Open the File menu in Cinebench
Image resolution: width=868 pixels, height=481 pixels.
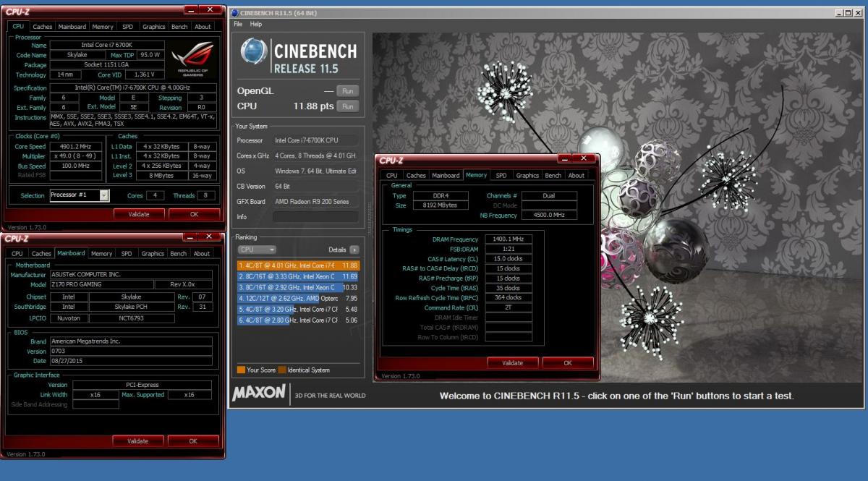[x=238, y=24]
